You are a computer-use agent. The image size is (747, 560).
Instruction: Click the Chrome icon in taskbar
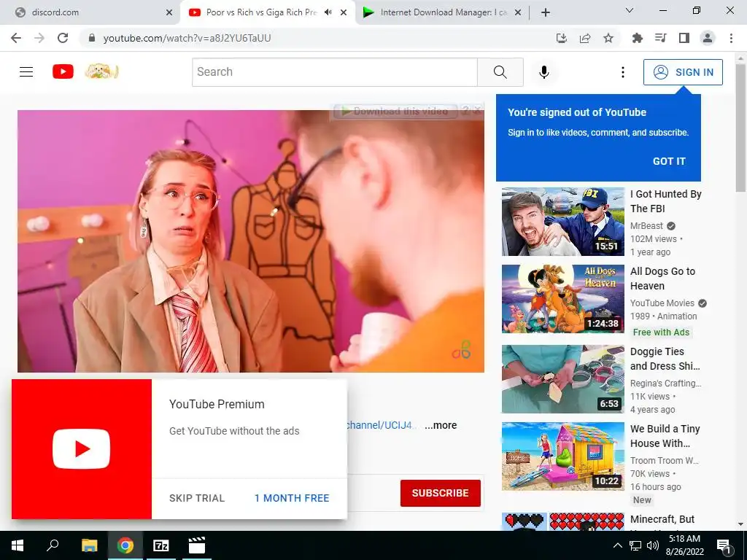tap(125, 545)
